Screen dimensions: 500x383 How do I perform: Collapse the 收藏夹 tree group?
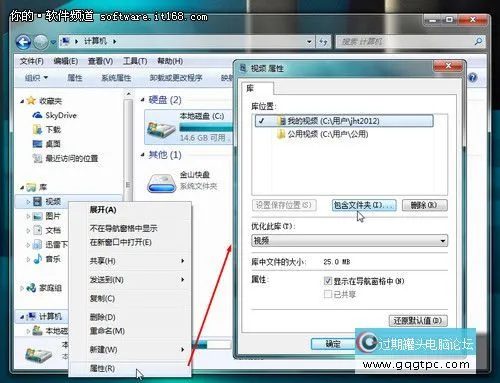tap(22, 101)
